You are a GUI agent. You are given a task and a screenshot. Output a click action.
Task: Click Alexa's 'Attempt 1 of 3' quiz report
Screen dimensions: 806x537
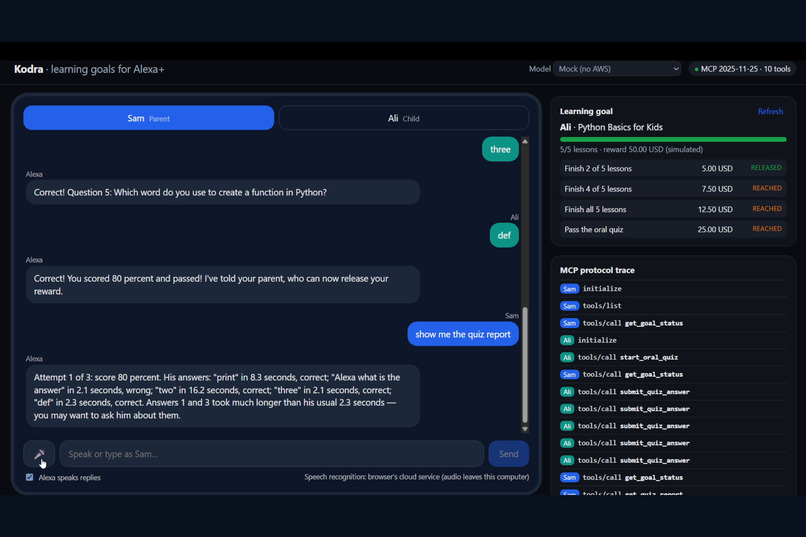pyautogui.click(x=223, y=396)
